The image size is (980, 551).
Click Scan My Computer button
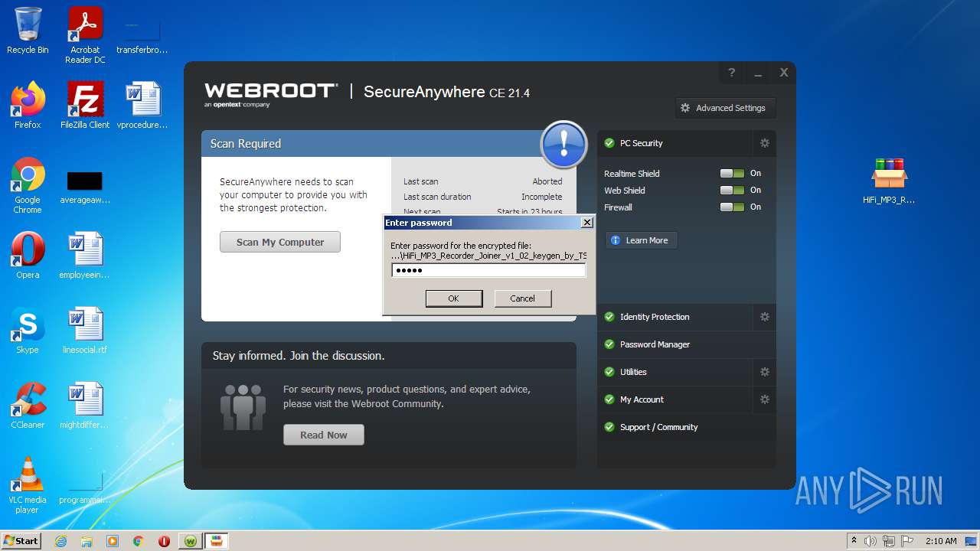[280, 242]
